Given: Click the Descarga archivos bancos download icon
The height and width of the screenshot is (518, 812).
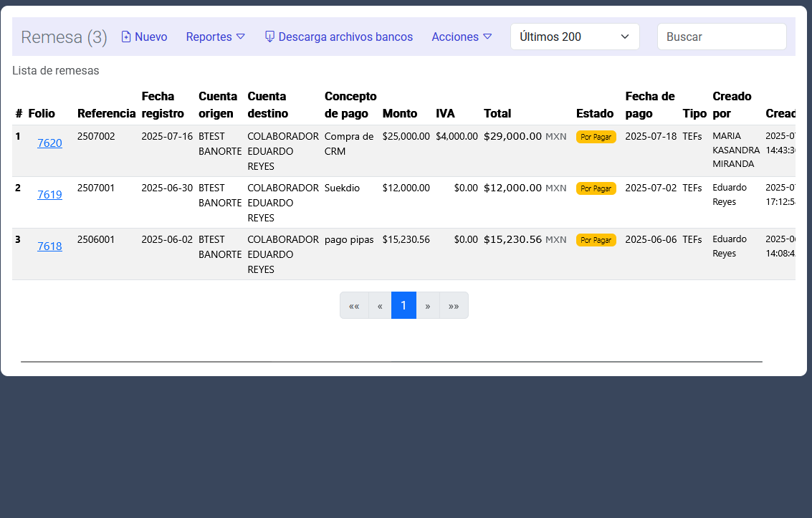Looking at the screenshot, I should (269, 37).
